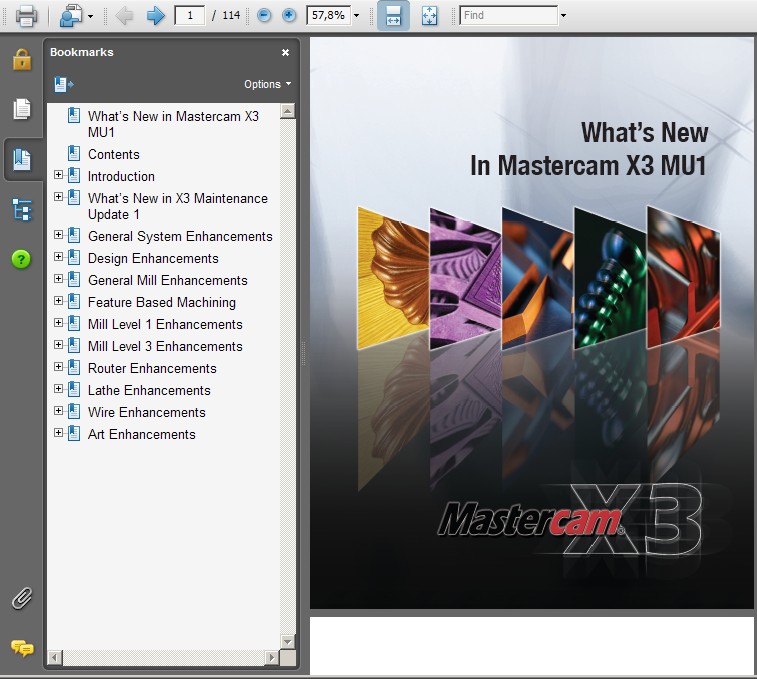Expand Mill Level 1 Enhancements bookmark

(x=58, y=323)
